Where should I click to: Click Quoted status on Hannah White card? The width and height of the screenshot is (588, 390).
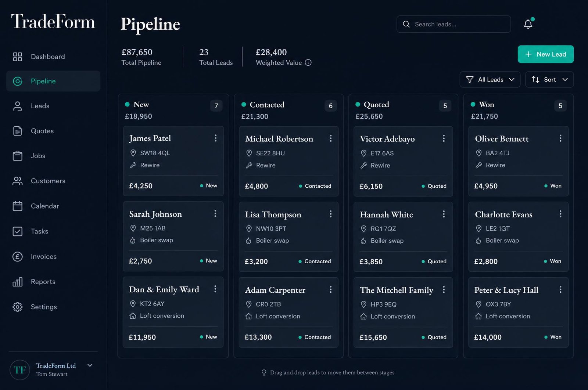434,261
